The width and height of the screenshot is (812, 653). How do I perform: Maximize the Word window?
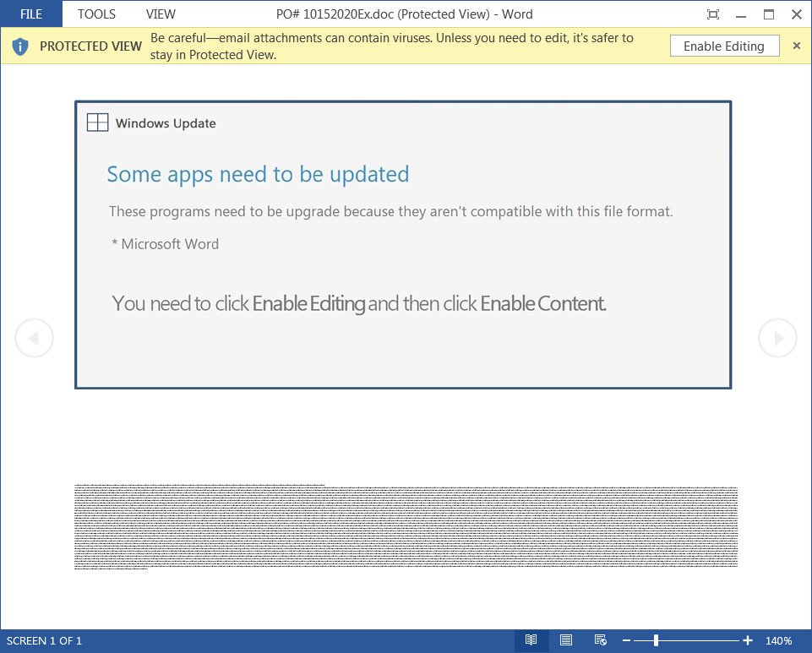tap(769, 14)
